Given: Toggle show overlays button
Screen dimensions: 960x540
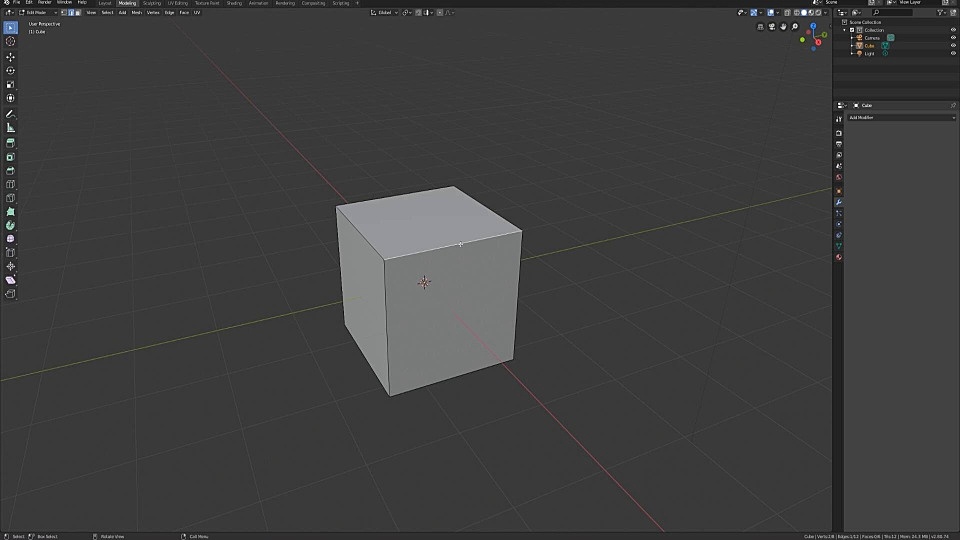Looking at the screenshot, I should pos(770,12).
